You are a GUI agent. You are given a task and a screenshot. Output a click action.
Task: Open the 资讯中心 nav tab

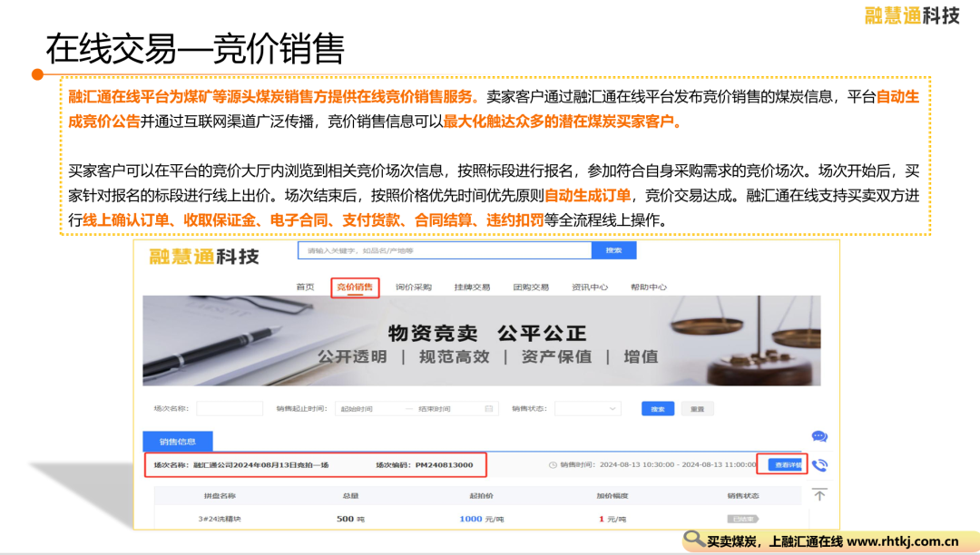pos(590,287)
